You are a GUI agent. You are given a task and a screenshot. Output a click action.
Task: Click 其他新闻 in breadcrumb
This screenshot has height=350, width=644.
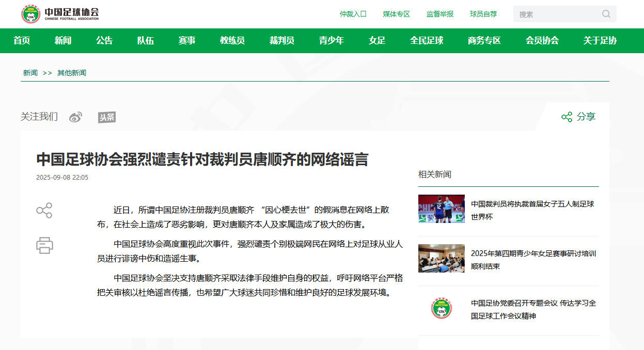tap(72, 73)
